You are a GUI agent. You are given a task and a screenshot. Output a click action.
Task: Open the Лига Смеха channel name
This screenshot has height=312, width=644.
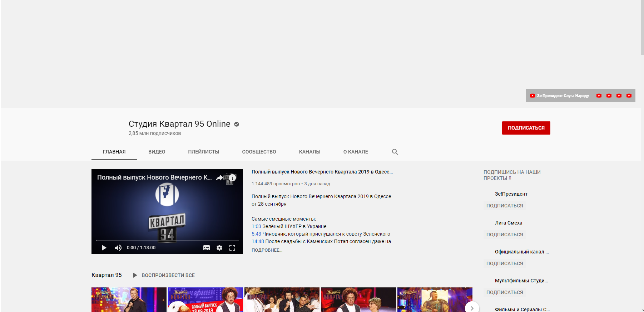click(509, 223)
